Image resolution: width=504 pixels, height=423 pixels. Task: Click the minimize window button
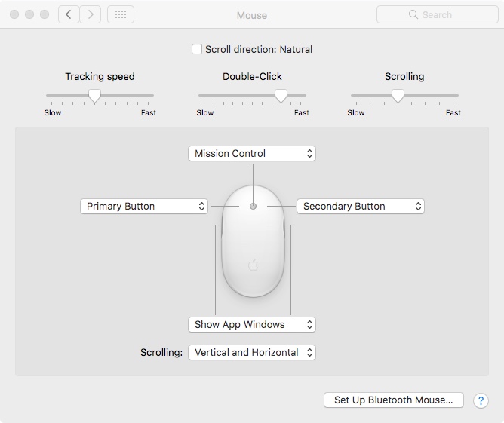pos(29,14)
